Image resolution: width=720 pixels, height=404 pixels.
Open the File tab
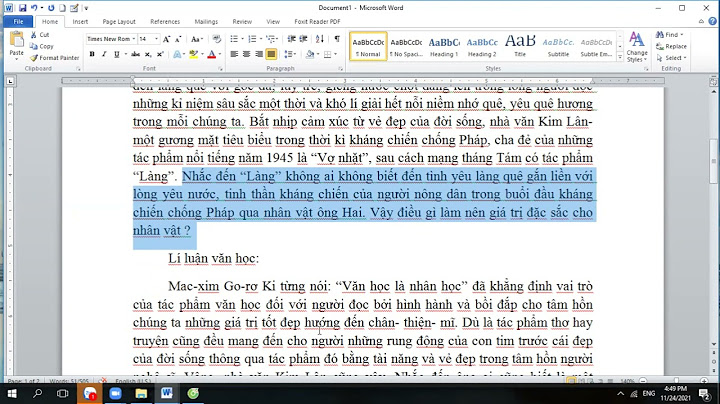click(18, 22)
